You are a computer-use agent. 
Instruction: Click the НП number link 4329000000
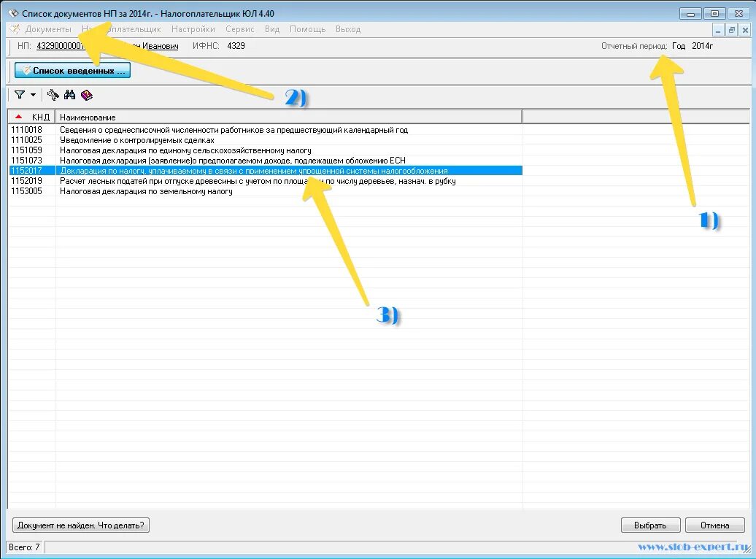(x=61, y=46)
